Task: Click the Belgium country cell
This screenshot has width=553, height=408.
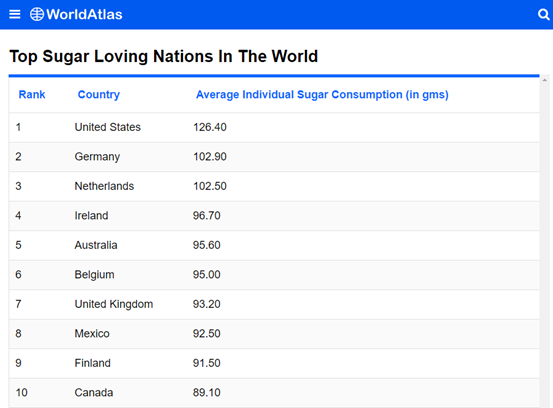Action: 95,275
